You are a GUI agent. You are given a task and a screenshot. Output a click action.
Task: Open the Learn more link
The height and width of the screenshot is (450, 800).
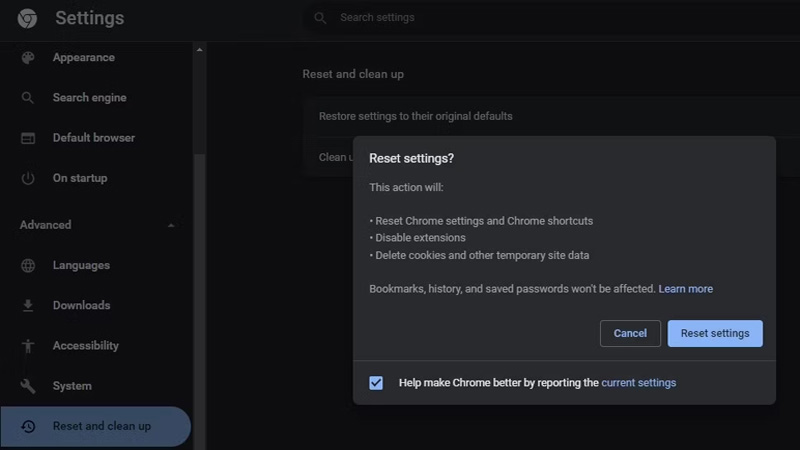pos(685,289)
